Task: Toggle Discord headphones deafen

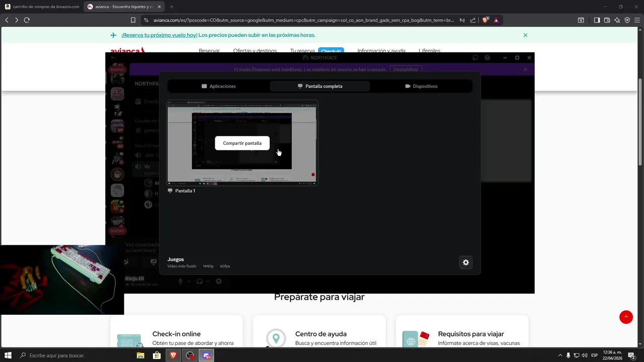Action: click(x=199, y=282)
